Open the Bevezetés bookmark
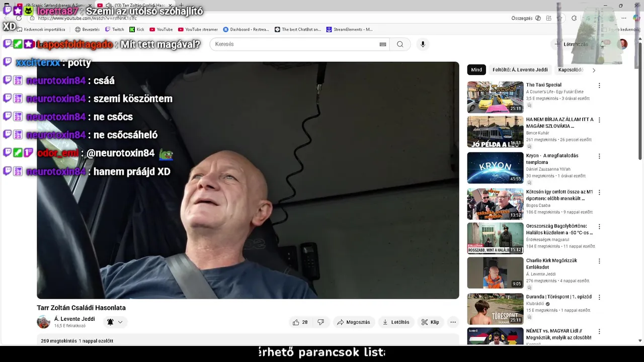Viewport: 644px width, 362px height. [87, 30]
